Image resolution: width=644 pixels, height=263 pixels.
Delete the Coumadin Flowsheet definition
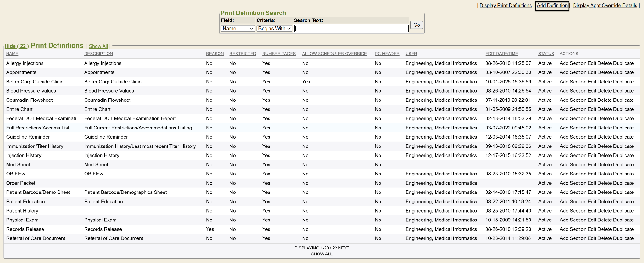[604, 100]
